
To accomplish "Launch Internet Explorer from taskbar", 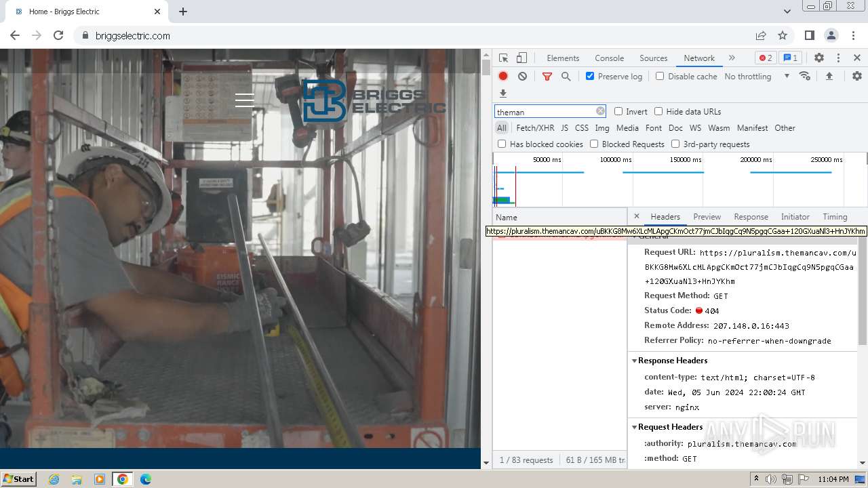I will coord(54,479).
